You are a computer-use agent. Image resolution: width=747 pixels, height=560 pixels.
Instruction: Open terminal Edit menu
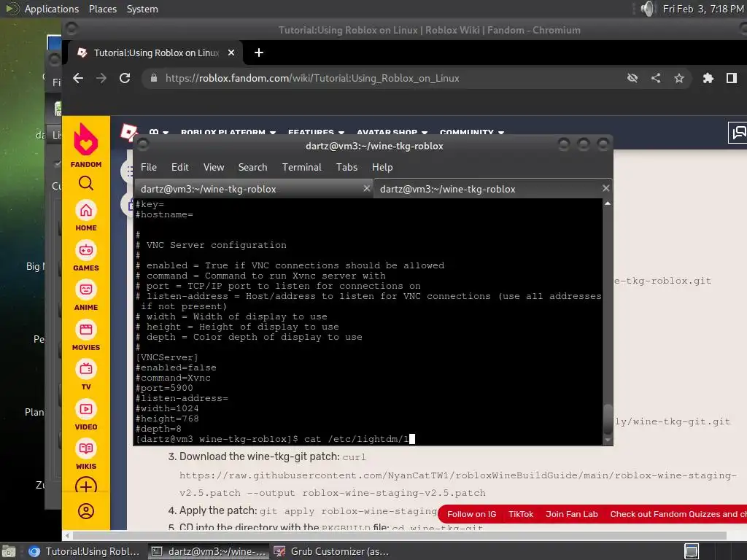click(x=180, y=167)
